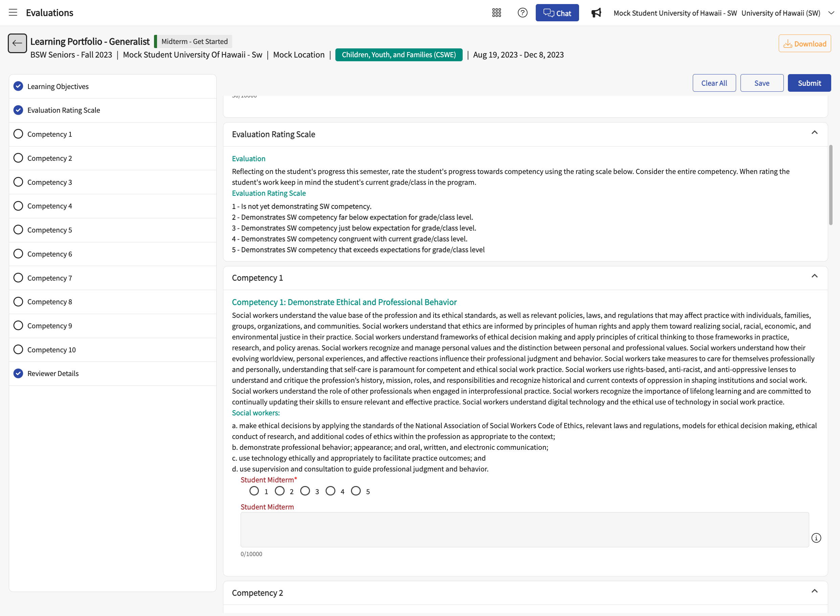Open announcements megaphone icon
The image size is (840, 616).
tap(596, 13)
